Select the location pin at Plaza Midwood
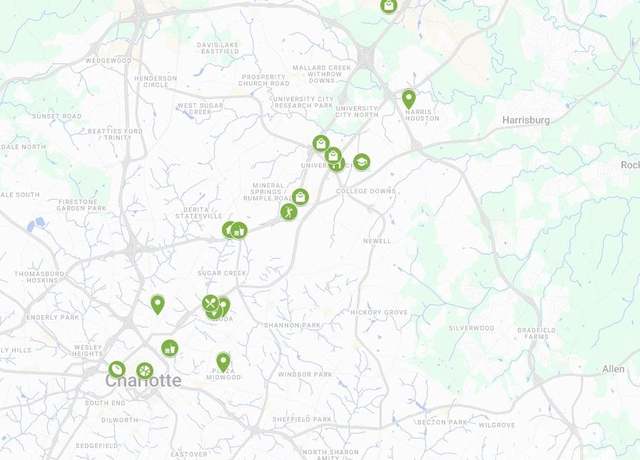640x460 pixels. click(223, 362)
